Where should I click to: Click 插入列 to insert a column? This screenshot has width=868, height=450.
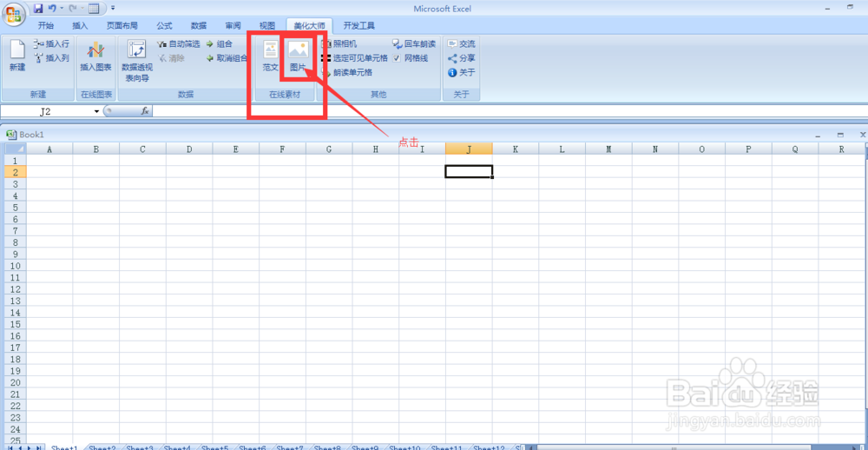coord(51,58)
